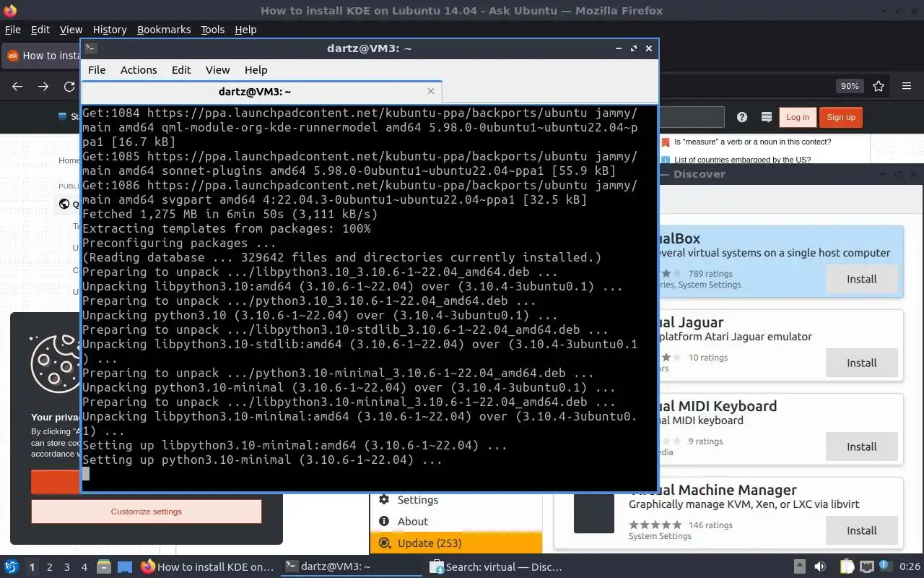924x578 pixels.
Task: Open terminal Actions menu
Action: click(139, 70)
